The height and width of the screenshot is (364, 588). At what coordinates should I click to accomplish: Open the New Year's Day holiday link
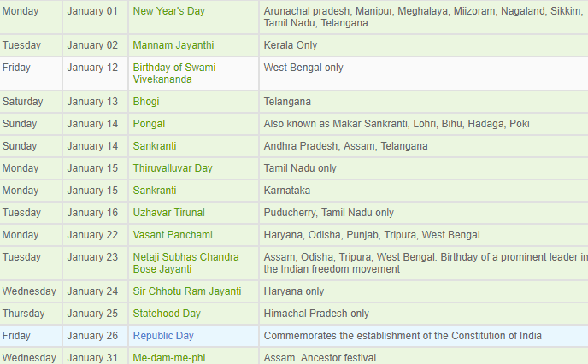coord(168,11)
